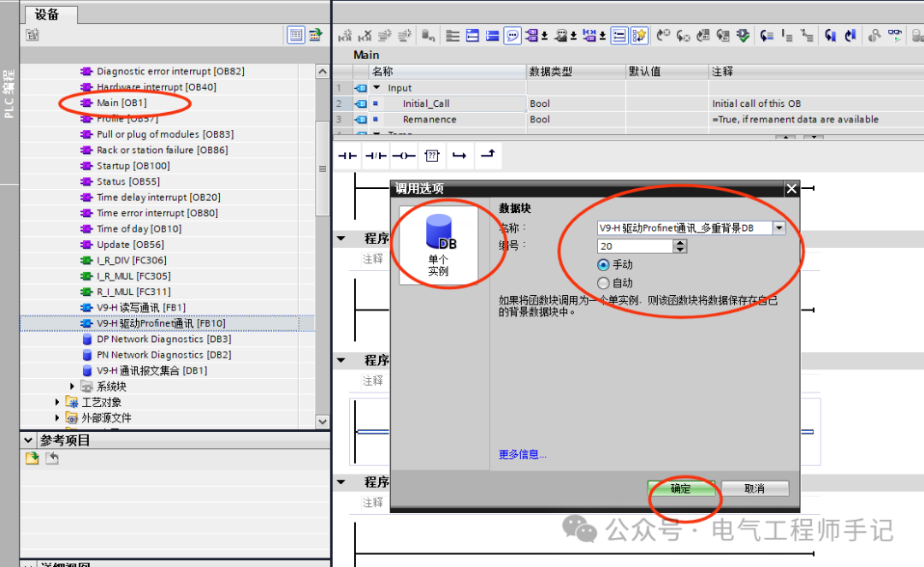Image resolution: width=924 pixels, height=567 pixels.
Task: Open all networks toolbar icon
Action: tap(472, 36)
